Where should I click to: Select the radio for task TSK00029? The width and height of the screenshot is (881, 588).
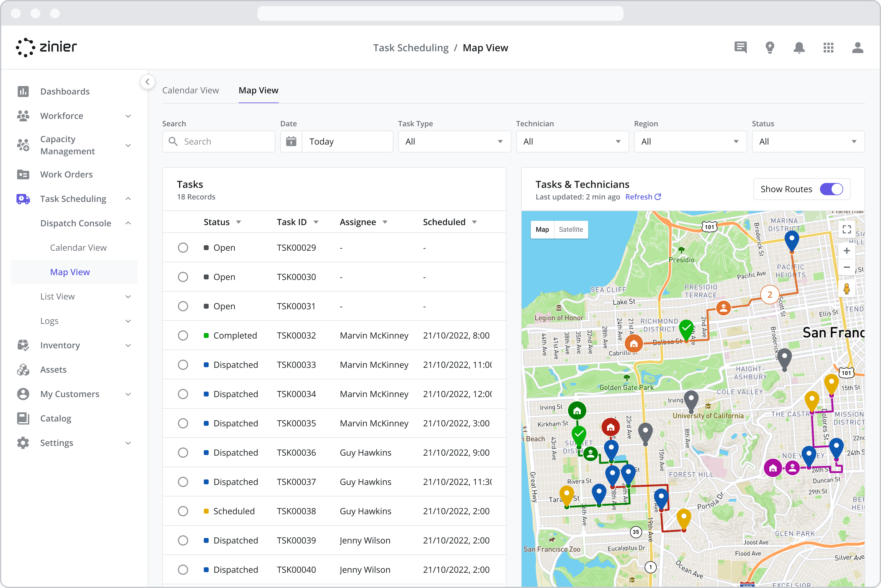(x=183, y=248)
